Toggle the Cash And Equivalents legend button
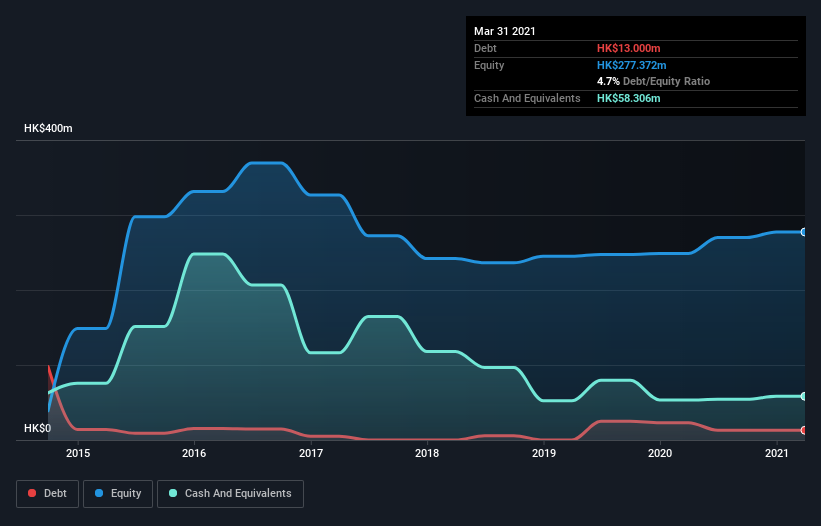This screenshot has height=526, width=821. 230,494
